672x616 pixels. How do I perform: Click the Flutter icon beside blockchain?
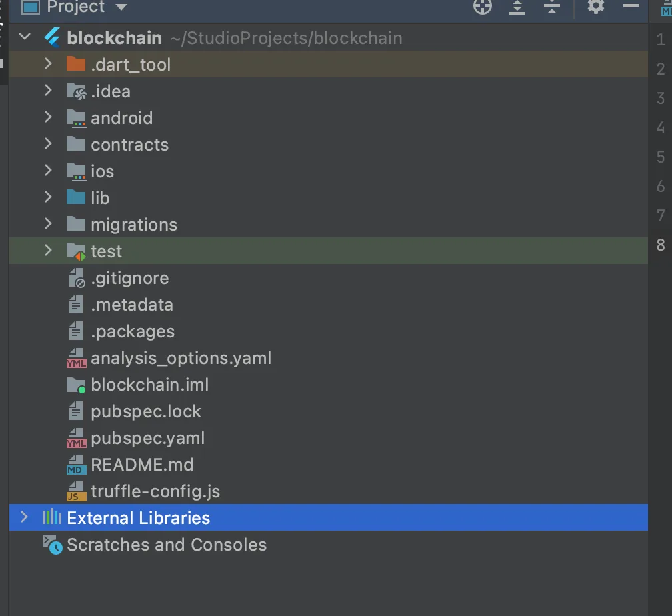coord(52,38)
